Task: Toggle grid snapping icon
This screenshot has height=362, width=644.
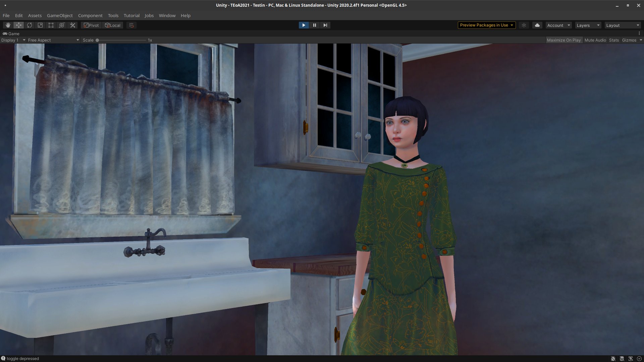Action: [x=131, y=25]
